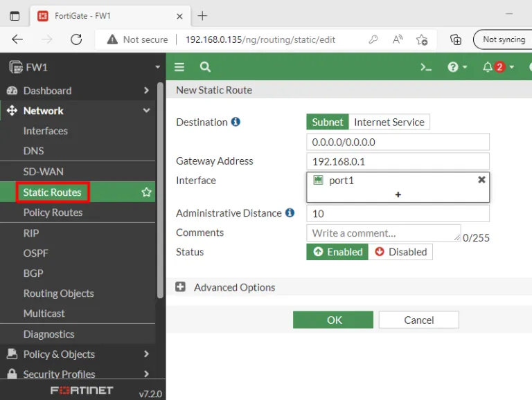Click the Not secure warning icon
The image size is (532, 400).
click(112, 39)
